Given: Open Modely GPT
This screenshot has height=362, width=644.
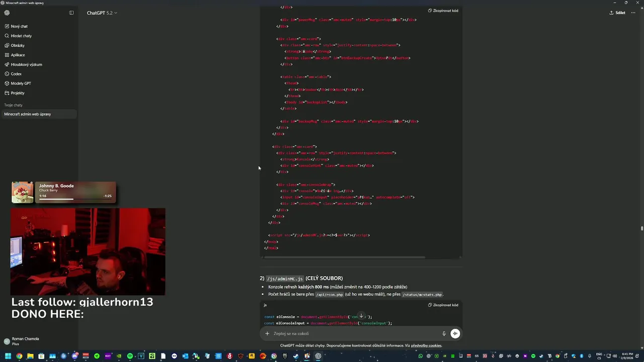Looking at the screenshot, I should pyautogui.click(x=21, y=83).
